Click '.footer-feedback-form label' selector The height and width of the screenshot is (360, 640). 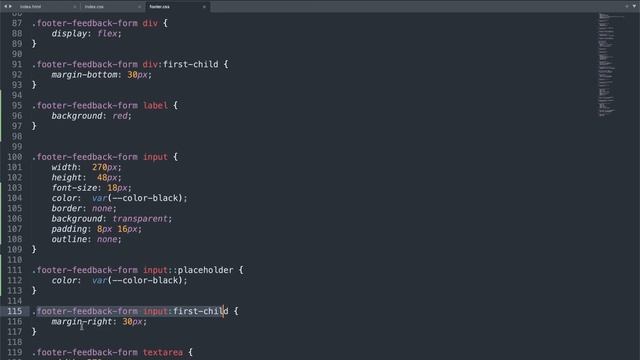tap(100, 105)
